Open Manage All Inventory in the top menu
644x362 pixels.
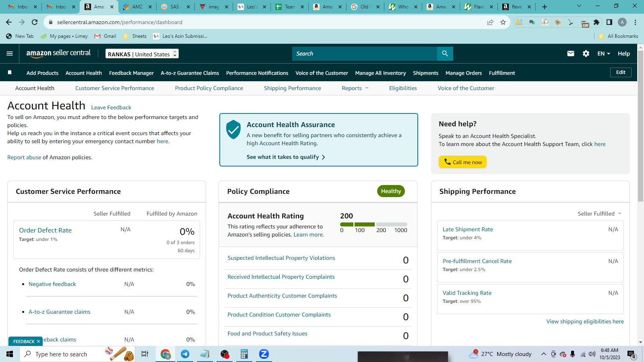(380, 73)
